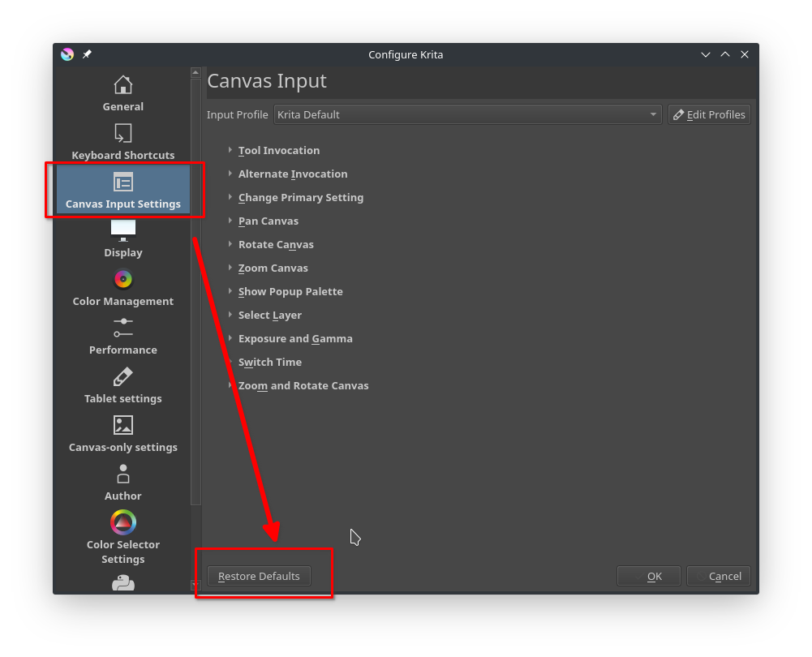Confirm changes with OK
The height and width of the screenshot is (657, 812).
pyautogui.click(x=648, y=576)
